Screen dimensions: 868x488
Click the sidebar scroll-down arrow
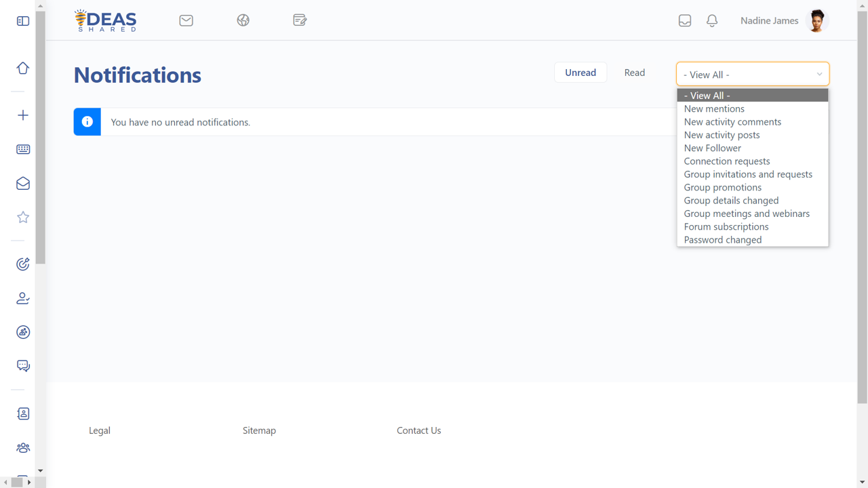coord(40,470)
